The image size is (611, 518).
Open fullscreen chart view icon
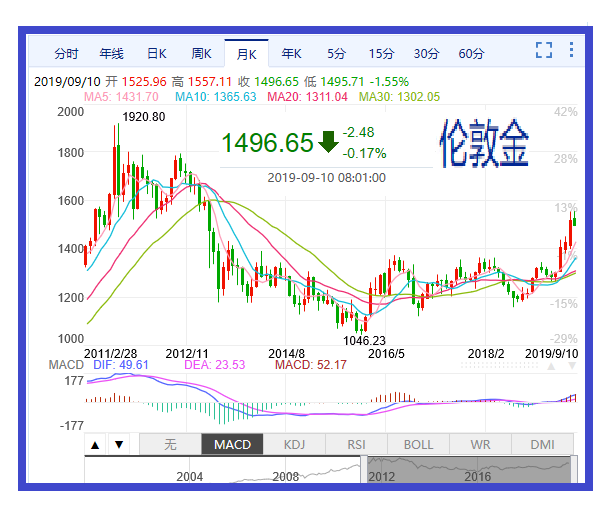pos(544,50)
